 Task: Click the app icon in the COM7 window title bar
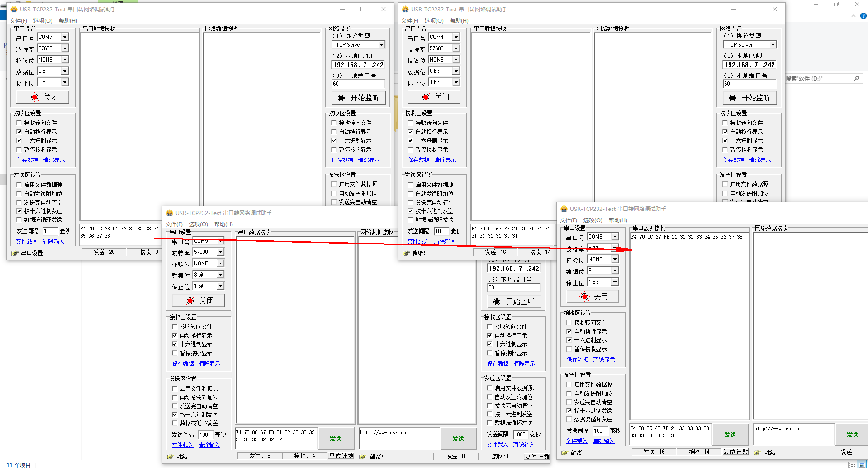[x=14, y=9]
